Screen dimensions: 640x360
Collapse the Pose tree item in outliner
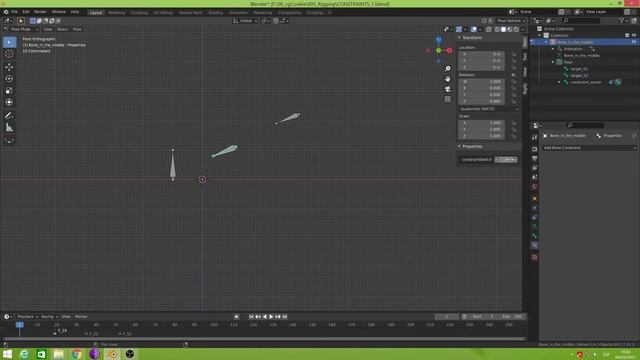click(553, 62)
